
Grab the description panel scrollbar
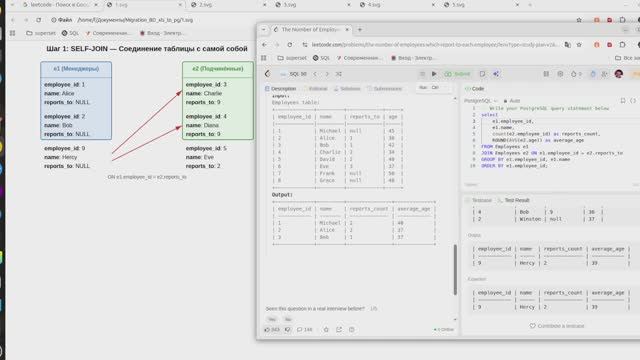(x=455, y=269)
